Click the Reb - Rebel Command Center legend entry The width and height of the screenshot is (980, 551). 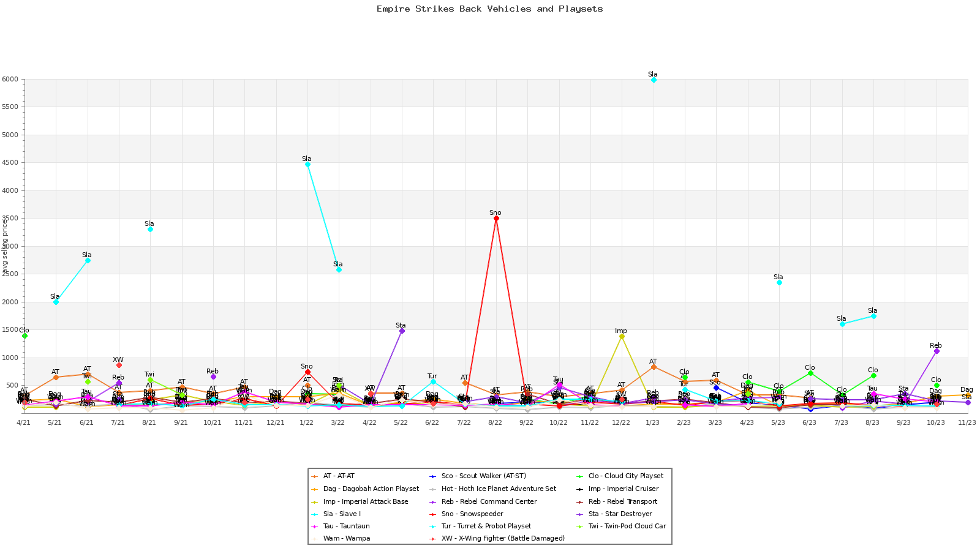click(x=483, y=501)
